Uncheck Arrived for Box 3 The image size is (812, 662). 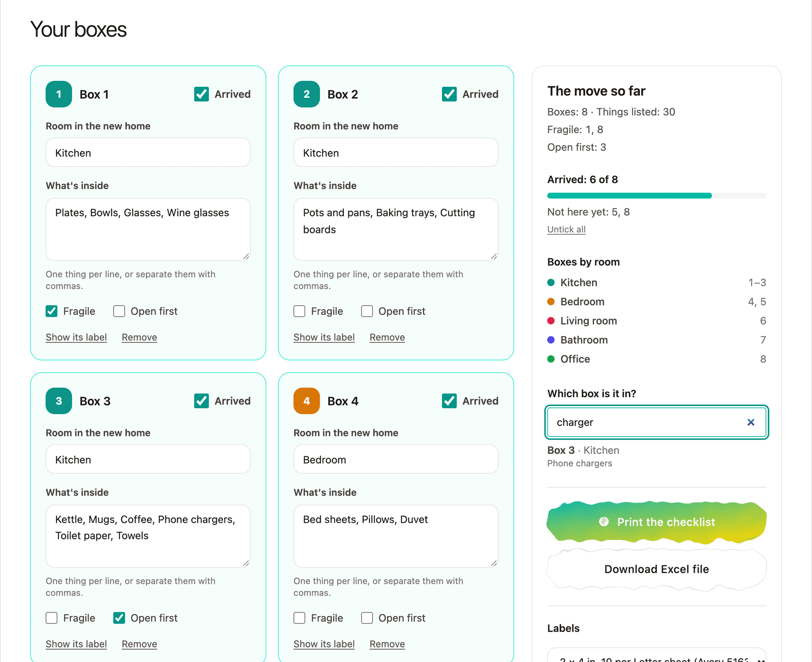tap(201, 401)
